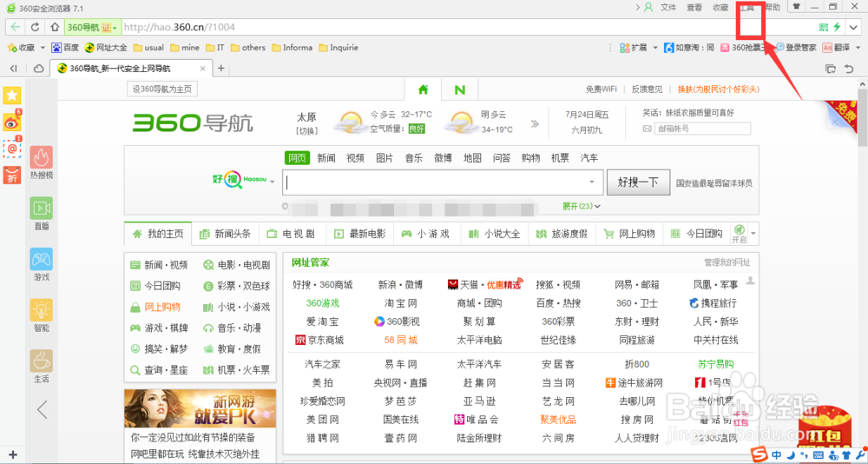Open the yellow star favorites sidebar icon

[x=12, y=96]
